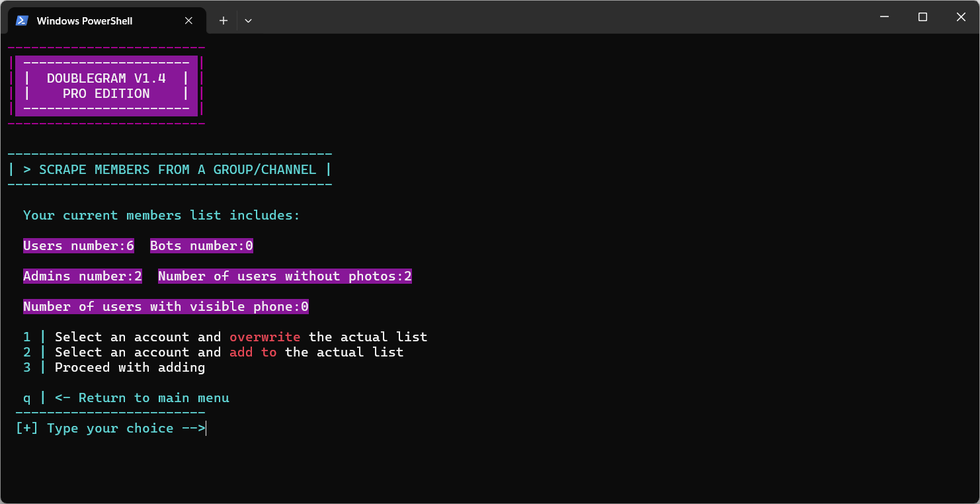
Task: Click the PowerShell icon in the tab
Action: coord(22,21)
